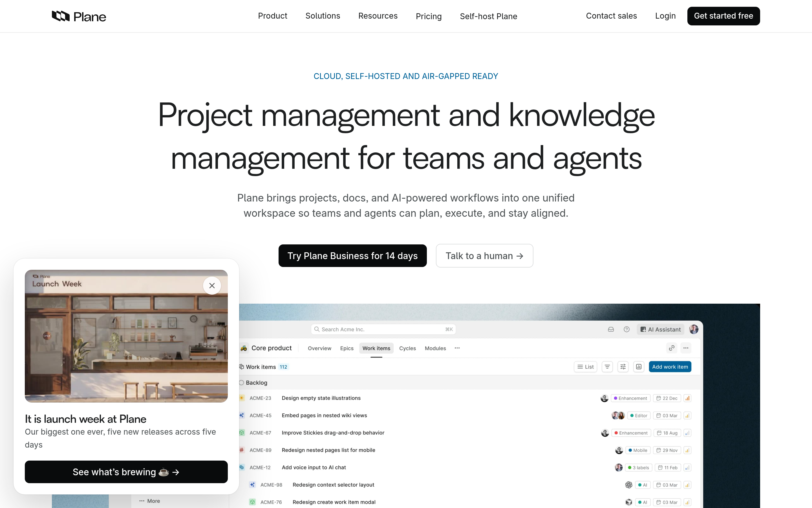Click the More item in sidebar
Viewport: 812px width, 508px height.
tap(150, 501)
